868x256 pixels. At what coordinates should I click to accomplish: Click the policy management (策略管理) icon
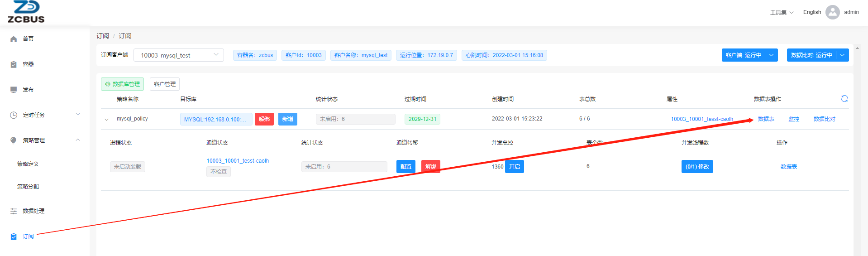[x=14, y=140]
